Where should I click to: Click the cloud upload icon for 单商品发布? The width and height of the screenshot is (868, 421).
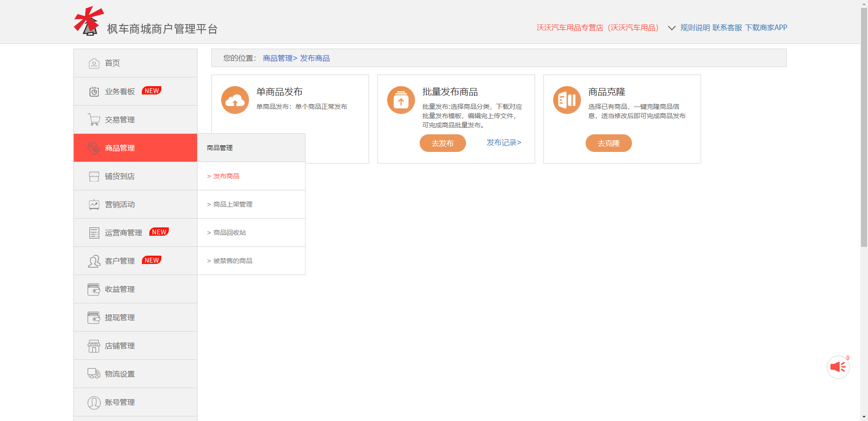[x=235, y=100]
